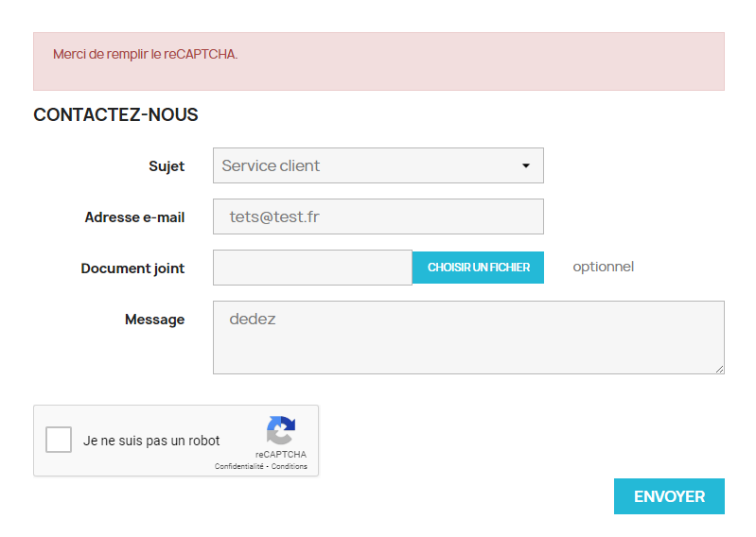Click the reCAPTCHA text under logo
Viewport: 756px width, 537px height.
click(281, 454)
